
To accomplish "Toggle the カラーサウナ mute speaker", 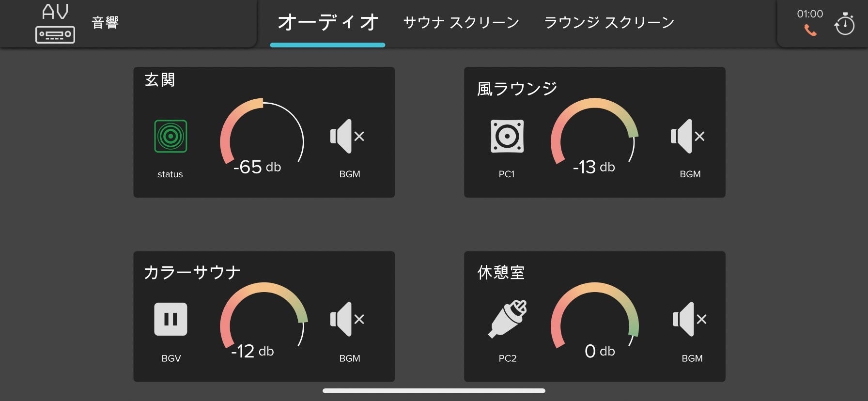I will [347, 319].
